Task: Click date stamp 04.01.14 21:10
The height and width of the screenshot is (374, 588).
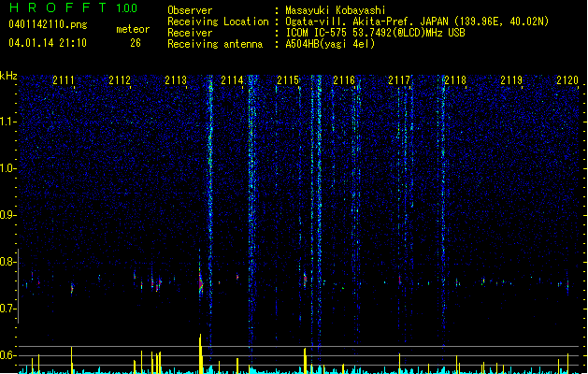Action: pos(48,43)
